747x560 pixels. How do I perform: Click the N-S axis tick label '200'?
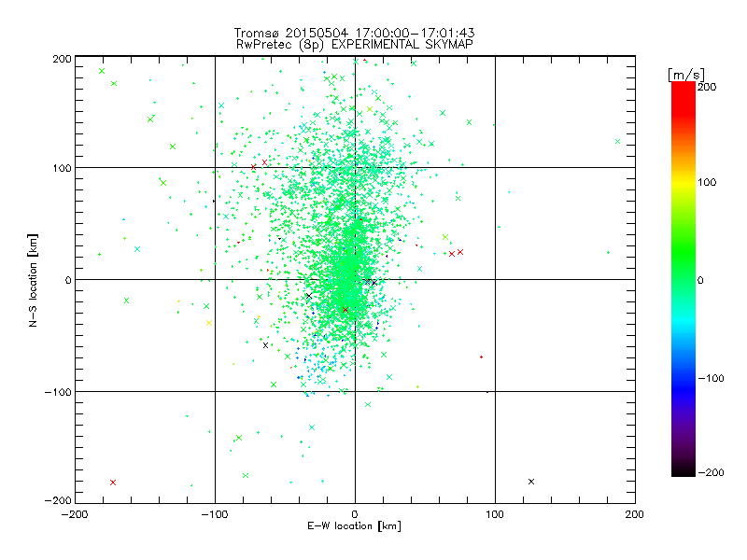tap(62, 59)
